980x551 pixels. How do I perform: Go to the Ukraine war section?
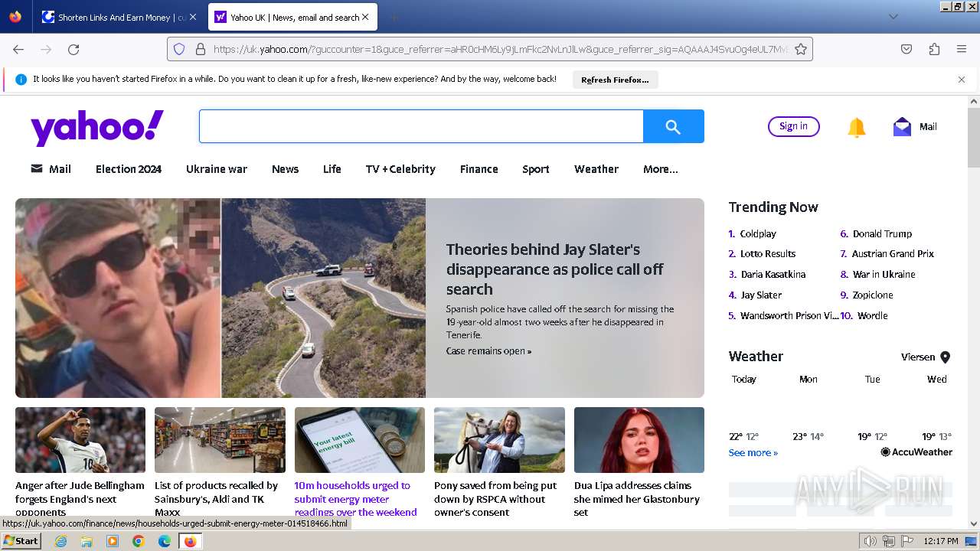[217, 169]
